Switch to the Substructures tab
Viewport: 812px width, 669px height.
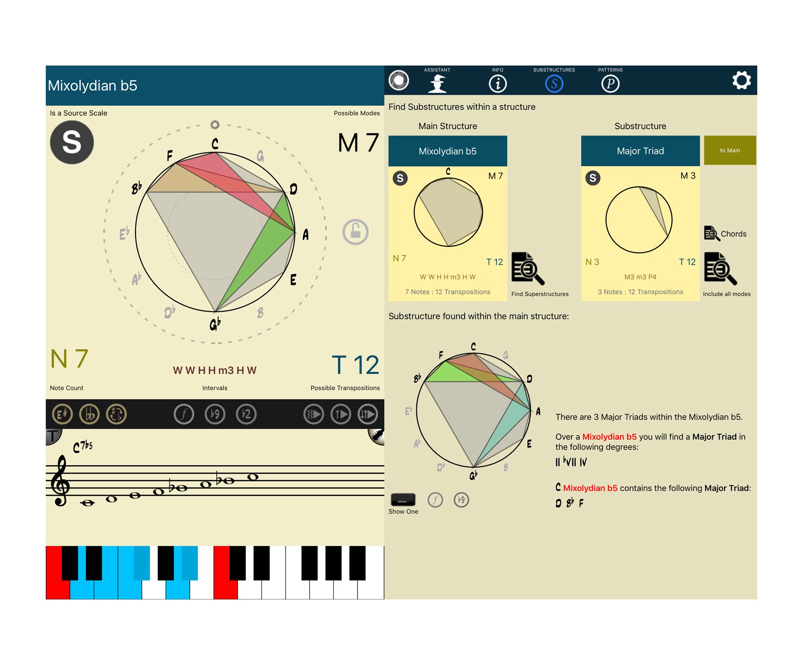point(554,80)
